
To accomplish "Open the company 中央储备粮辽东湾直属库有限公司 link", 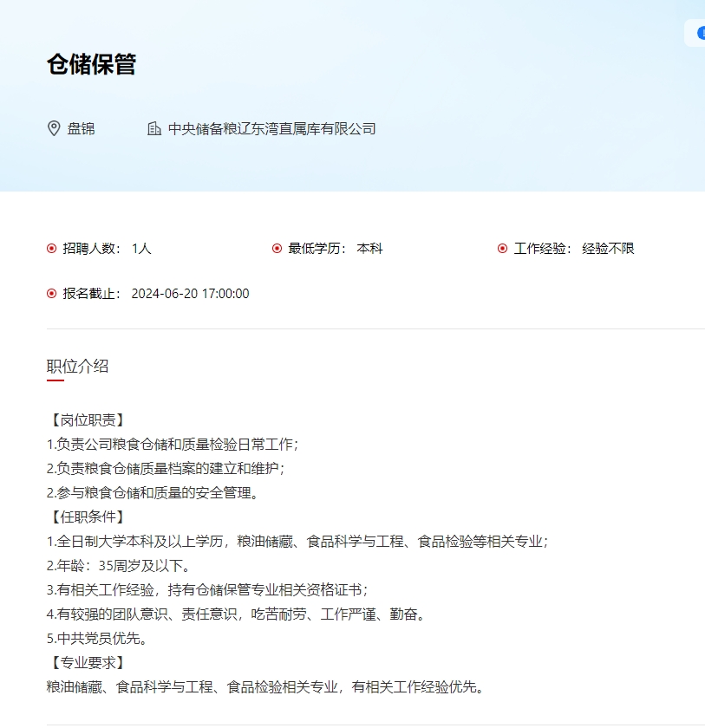I will [271, 129].
